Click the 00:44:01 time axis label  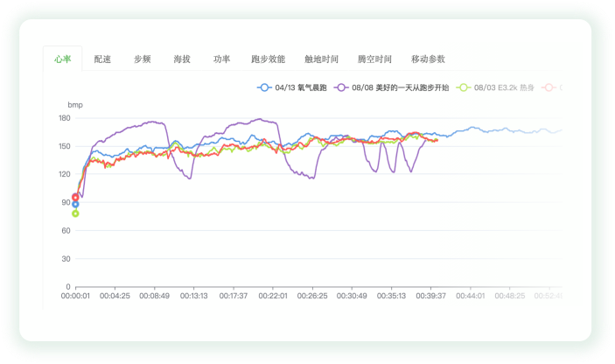click(470, 296)
